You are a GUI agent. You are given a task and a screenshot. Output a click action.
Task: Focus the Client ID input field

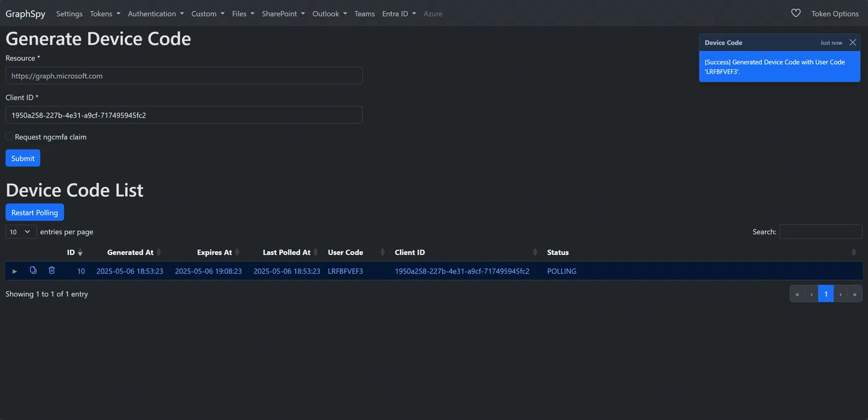(184, 115)
